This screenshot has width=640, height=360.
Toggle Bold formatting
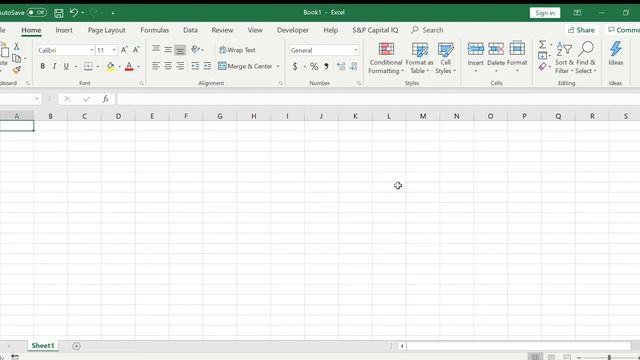(x=42, y=66)
